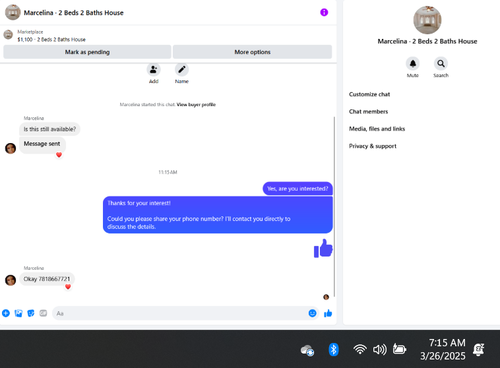The height and width of the screenshot is (368, 500).
Task: Open conversation information purple icon
Action: pos(324,12)
